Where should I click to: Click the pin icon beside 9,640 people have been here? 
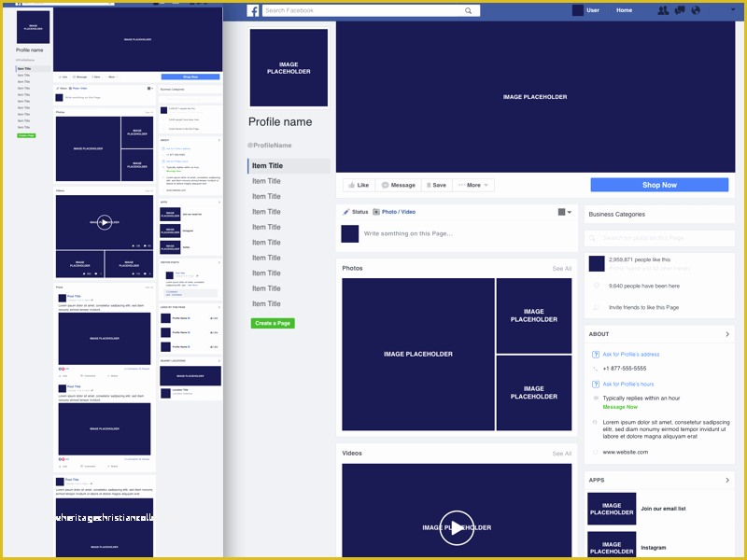click(x=596, y=286)
